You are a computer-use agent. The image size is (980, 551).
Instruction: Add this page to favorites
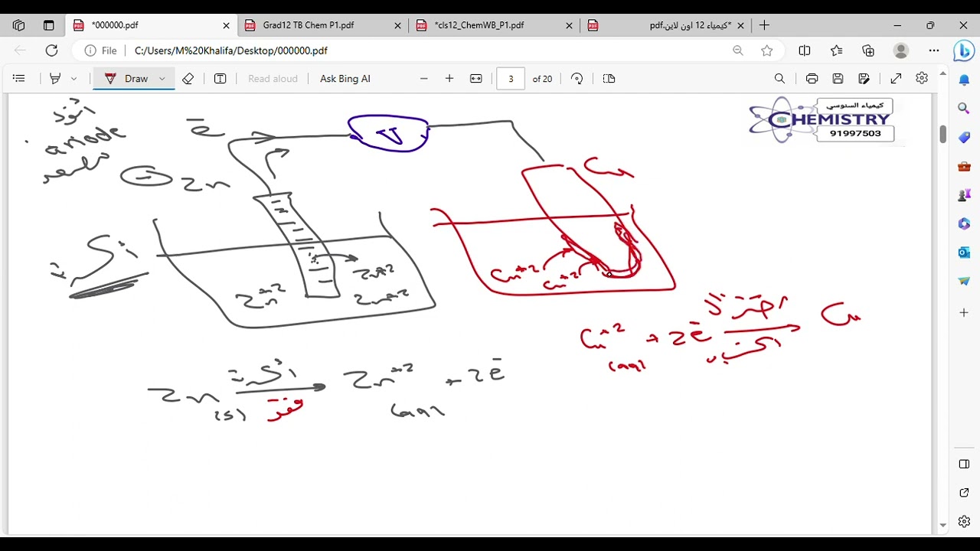click(x=767, y=51)
